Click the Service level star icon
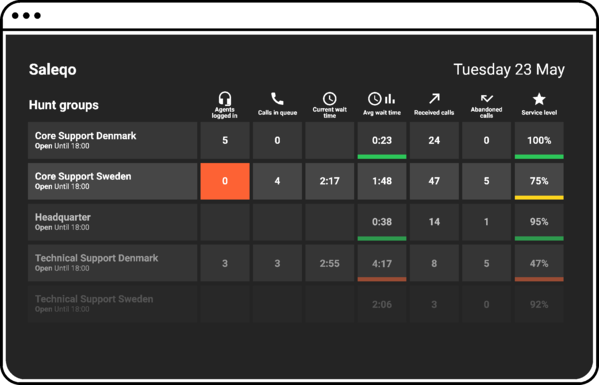The width and height of the screenshot is (599, 385). click(x=539, y=99)
